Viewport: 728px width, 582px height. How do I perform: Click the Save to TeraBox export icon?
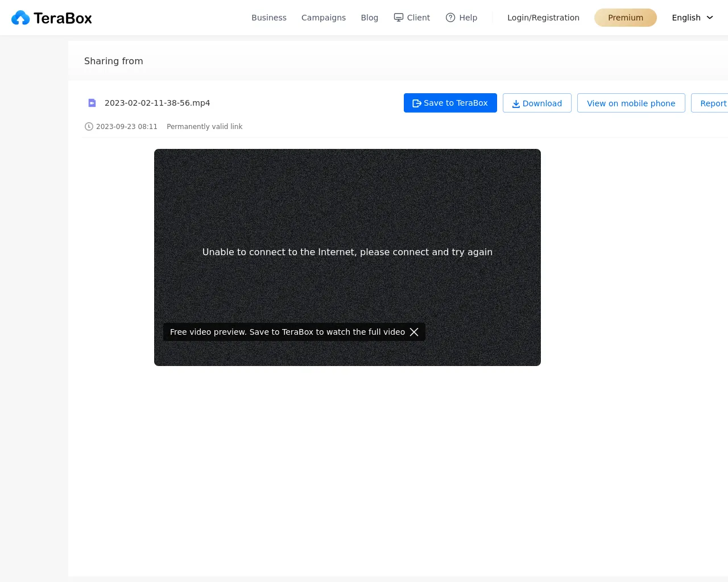click(416, 103)
